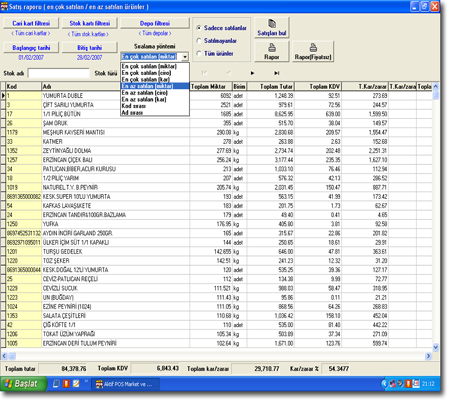Jump to first record navigation arrow
Viewport: 450px width, 400px height.
pos(204,73)
